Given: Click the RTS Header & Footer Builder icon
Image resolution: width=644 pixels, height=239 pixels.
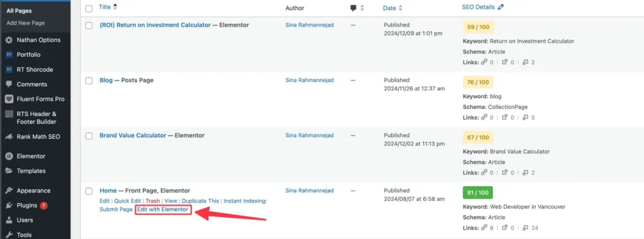Looking at the screenshot, I should (x=9, y=114).
